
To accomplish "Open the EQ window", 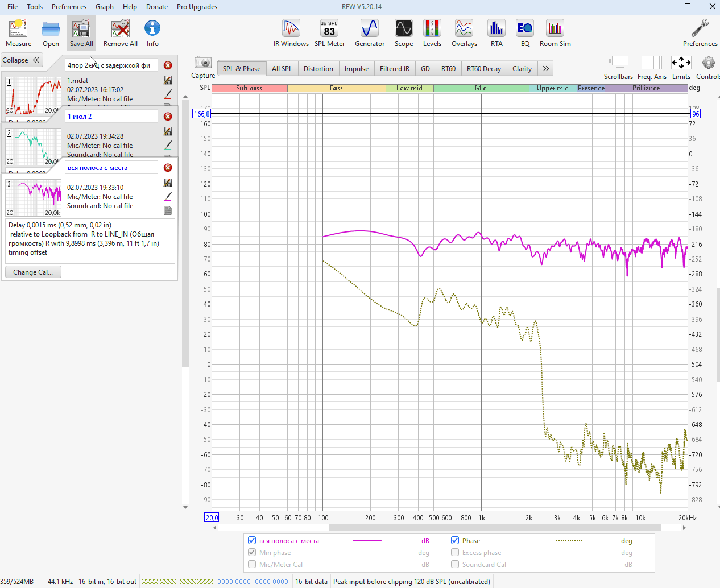I will [525, 33].
